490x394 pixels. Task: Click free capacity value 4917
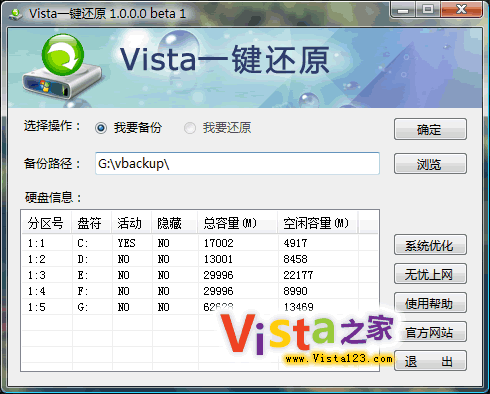coord(295,243)
